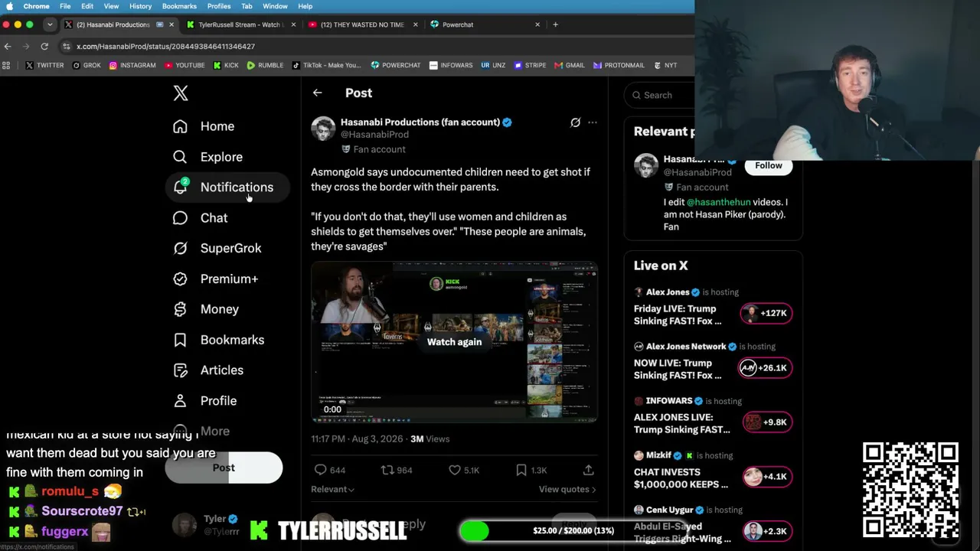Switch to the Hasanabi Productions browser tab
The image size is (980, 551).
pyautogui.click(x=119, y=24)
